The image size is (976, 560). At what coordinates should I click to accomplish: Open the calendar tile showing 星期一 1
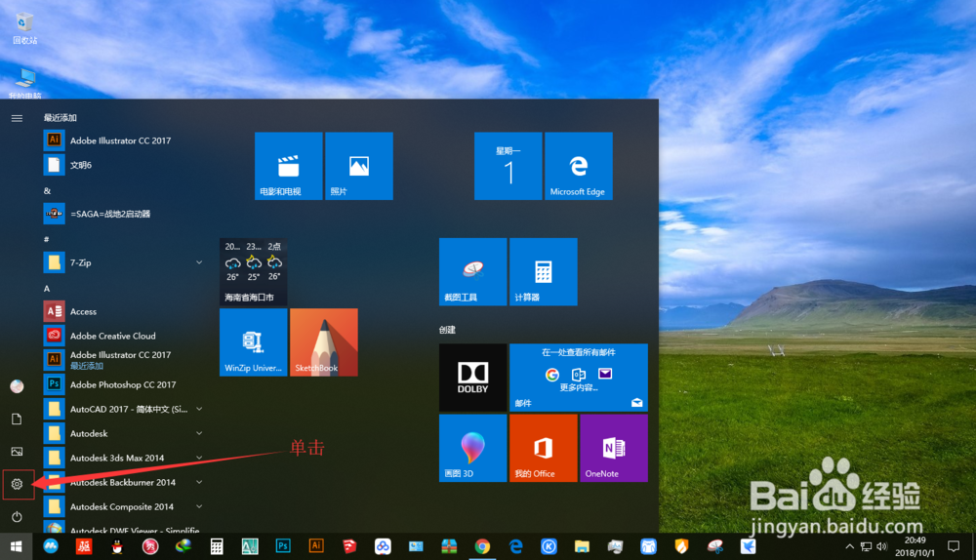coord(508,166)
